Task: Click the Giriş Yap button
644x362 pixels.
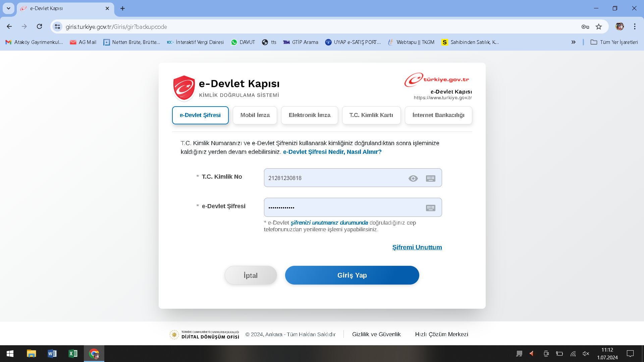Action: 352,275
